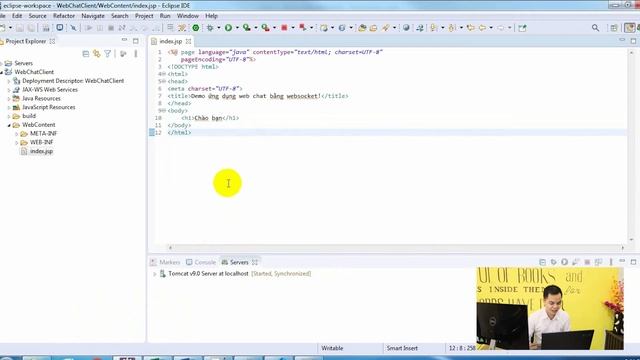Viewport: 640px width, 360px height.
Task: Open the Source menu
Action: click(38, 16)
